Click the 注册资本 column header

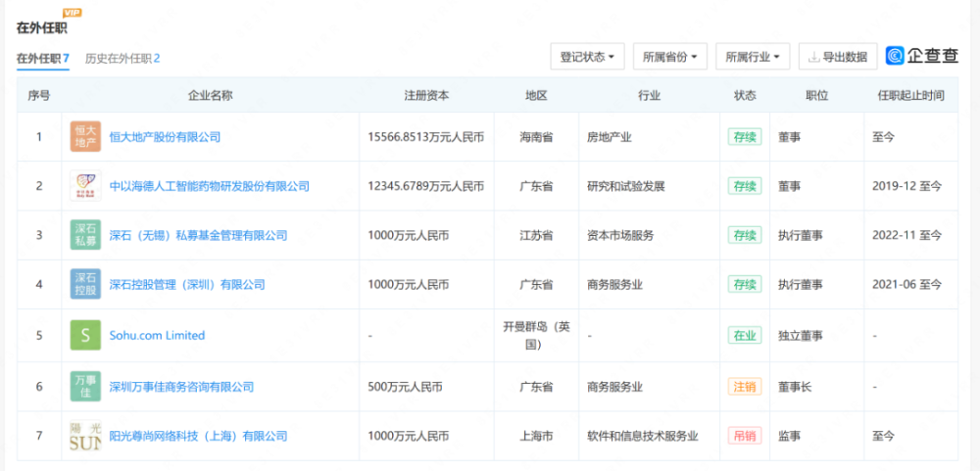[x=426, y=96]
